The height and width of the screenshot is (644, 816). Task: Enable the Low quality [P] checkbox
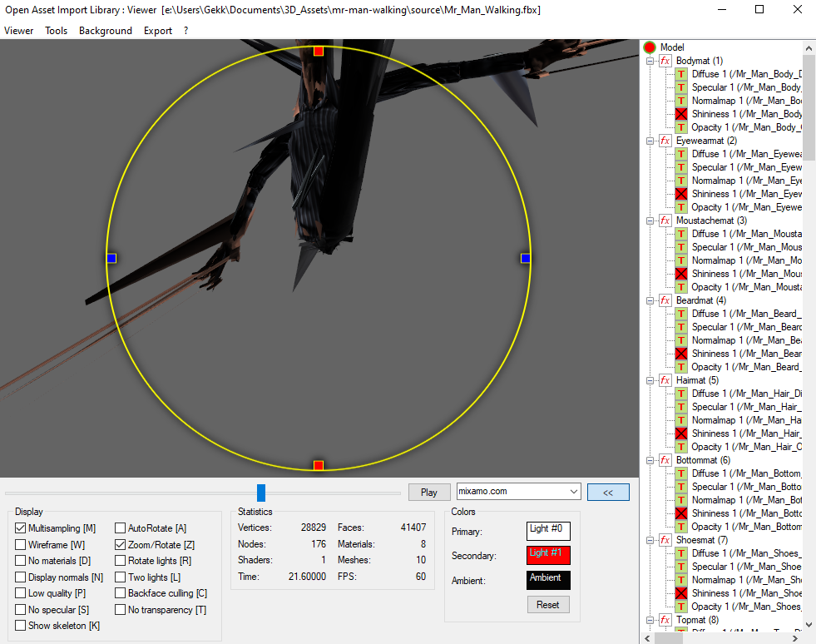click(20, 593)
